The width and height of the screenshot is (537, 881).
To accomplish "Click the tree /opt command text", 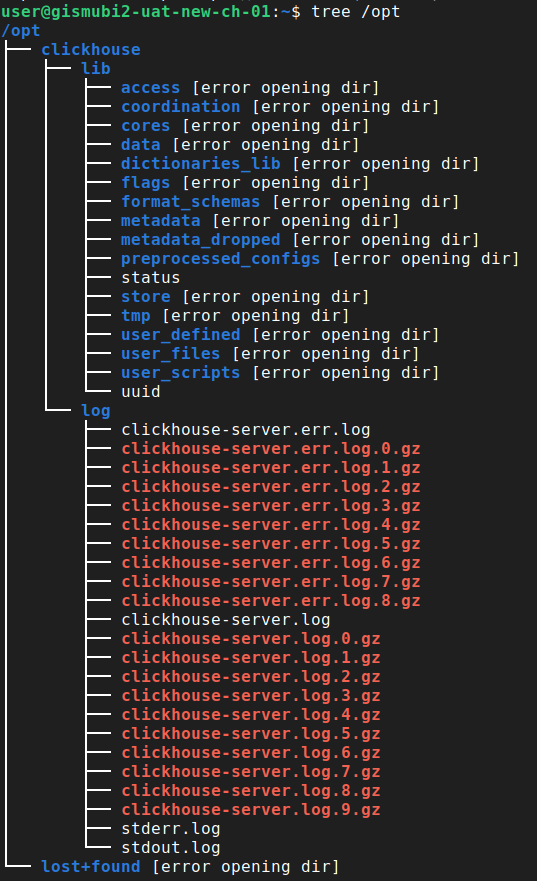I will point(356,11).
